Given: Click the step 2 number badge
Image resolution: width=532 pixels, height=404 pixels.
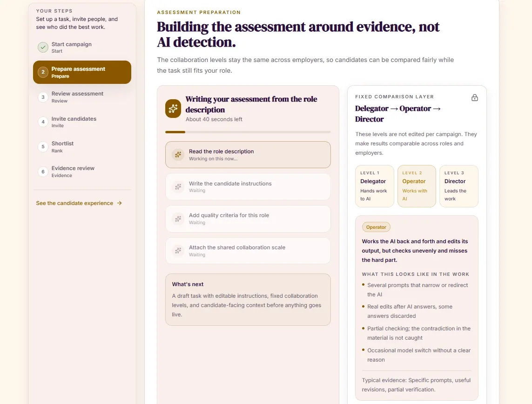Looking at the screenshot, I should pos(43,72).
